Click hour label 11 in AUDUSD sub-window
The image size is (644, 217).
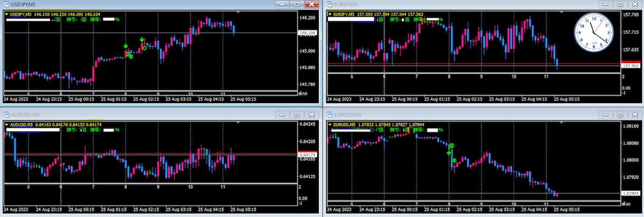click(223, 187)
